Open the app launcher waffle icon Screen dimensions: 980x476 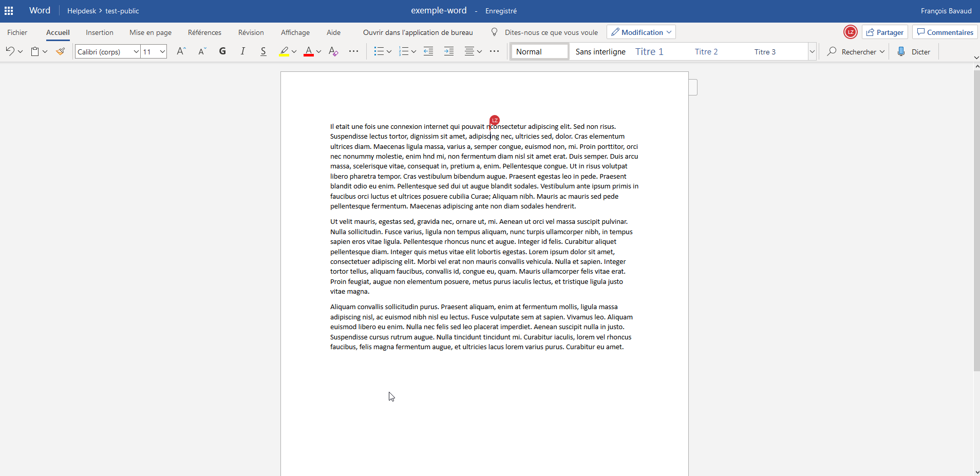click(x=9, y=11)
